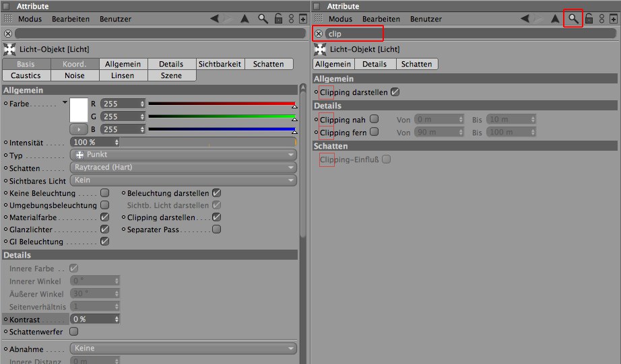Click the Kontrast value field showing 0 %

point(94,319)
